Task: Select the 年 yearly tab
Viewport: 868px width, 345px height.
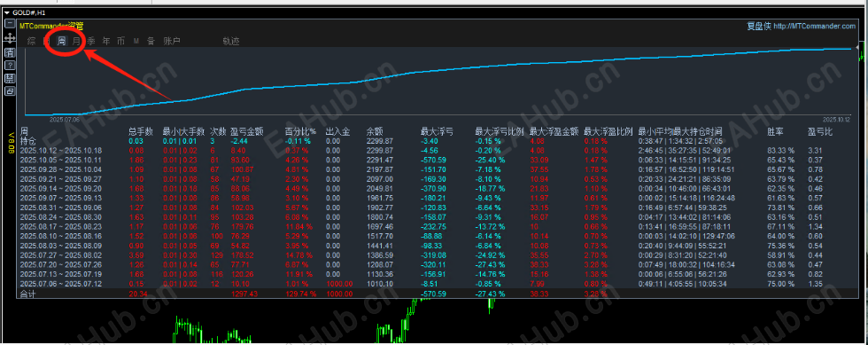Action: [105, 41]
